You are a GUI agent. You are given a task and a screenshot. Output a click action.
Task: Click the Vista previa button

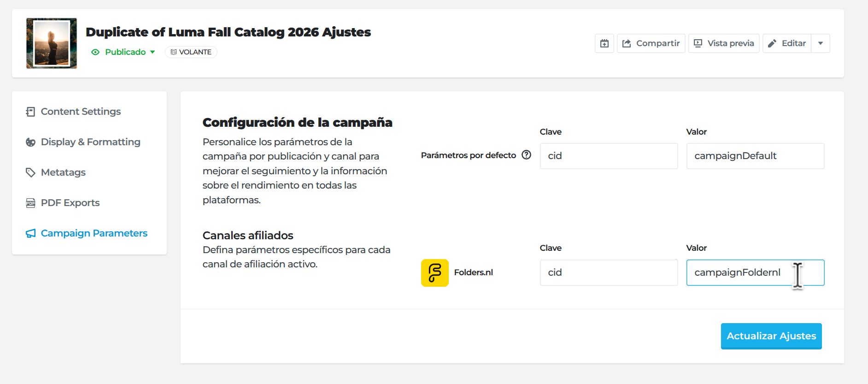tap(724, 43)
